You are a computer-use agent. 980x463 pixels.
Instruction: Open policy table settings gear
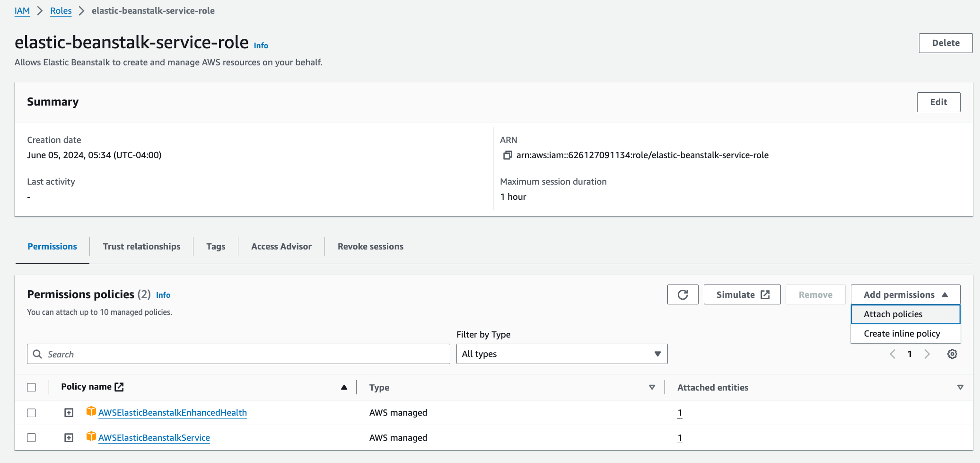[x=952, y=354]
